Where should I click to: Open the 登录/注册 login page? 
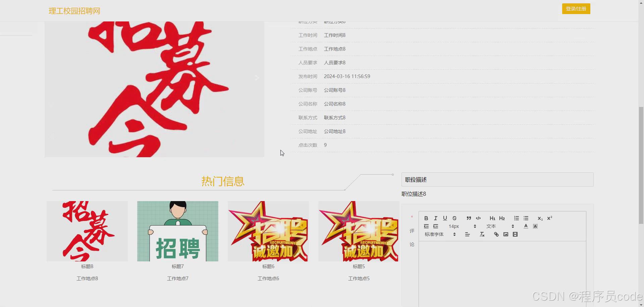(576, 9)
